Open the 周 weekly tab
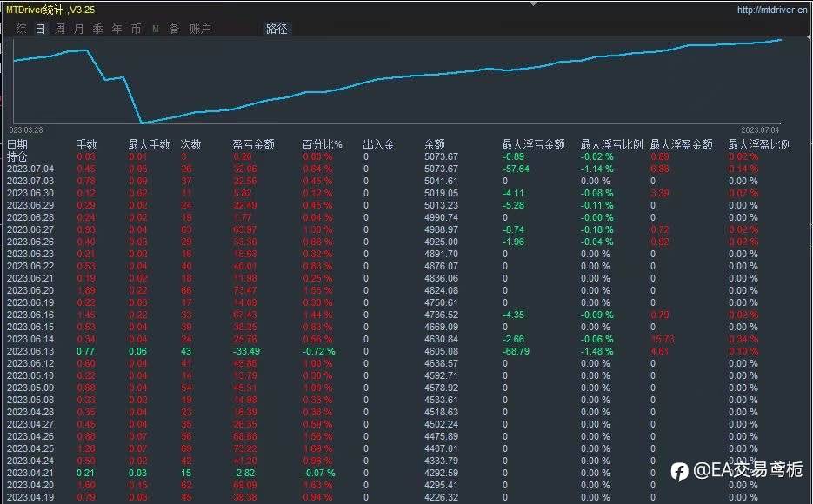The height and width of the screenshot is (504, 813). [x=60, y=29]
